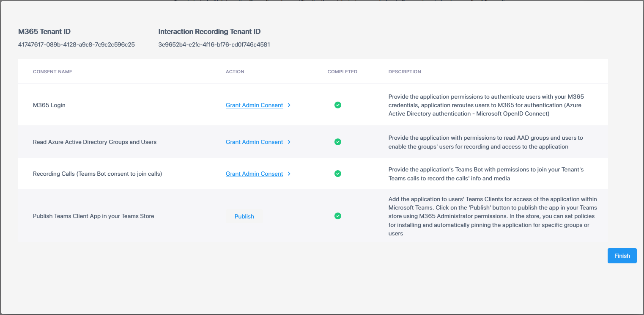This screenshot has width=644, height=315.
Task: Click Publish Teams Client App in your Teams Store
Action: [93, 216]
